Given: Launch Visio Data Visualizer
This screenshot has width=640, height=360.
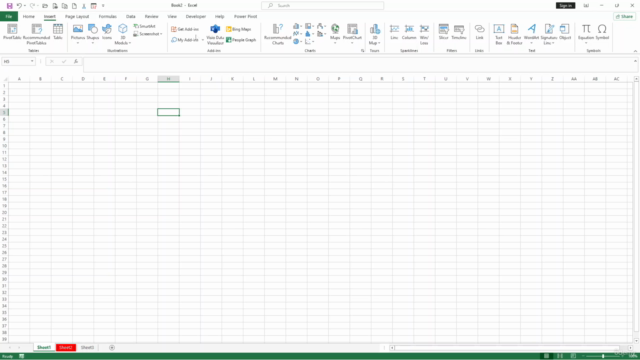Looking at the screenshot, I should click(x=215, y=34).
